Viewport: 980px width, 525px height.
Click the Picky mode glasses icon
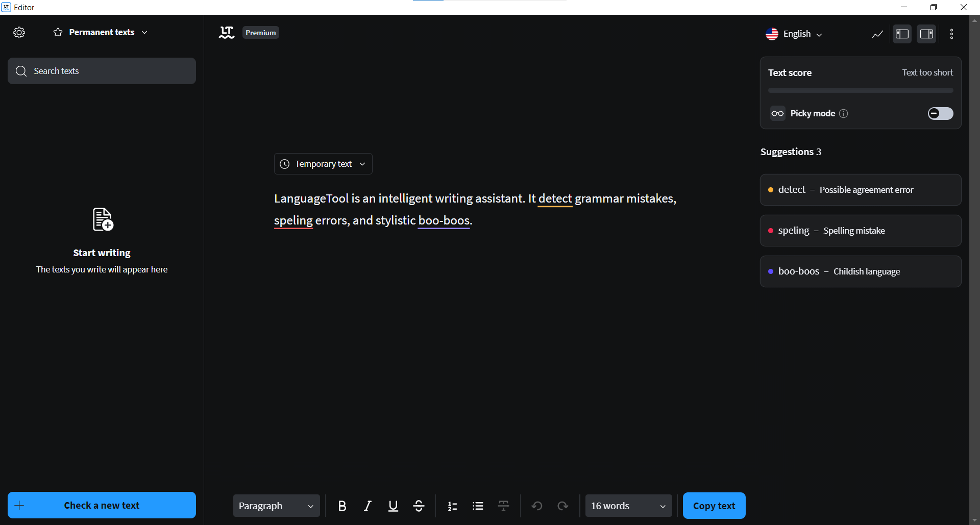778,113
